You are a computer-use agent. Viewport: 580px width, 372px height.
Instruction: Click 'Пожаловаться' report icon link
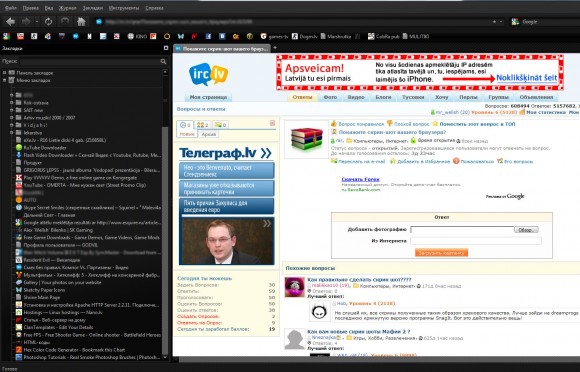pos(473,161)
